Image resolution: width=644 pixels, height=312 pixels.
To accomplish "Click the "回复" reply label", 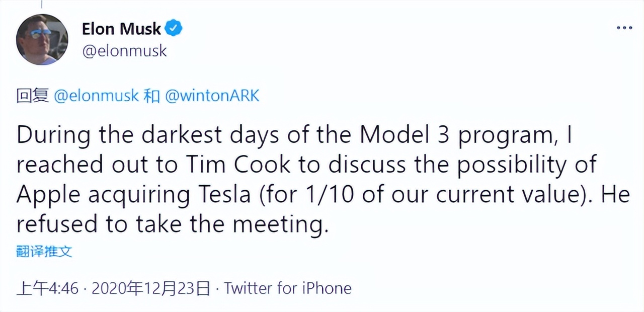I will [32, 96].
